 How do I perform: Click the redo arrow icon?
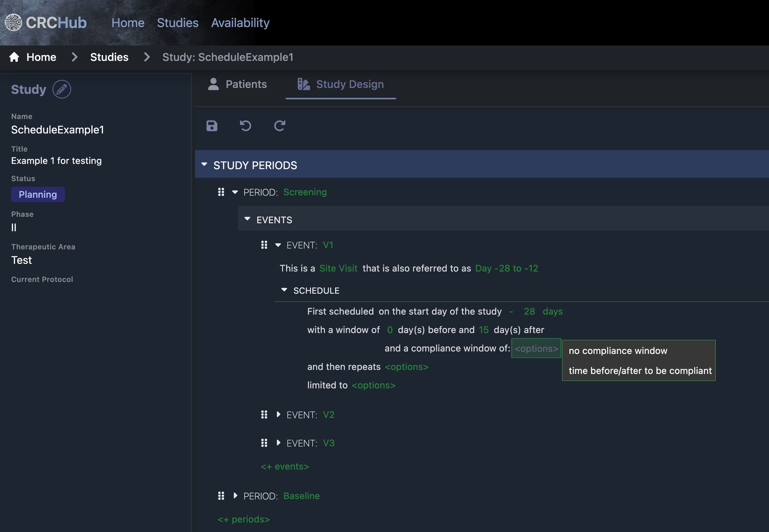click(279, 126)
